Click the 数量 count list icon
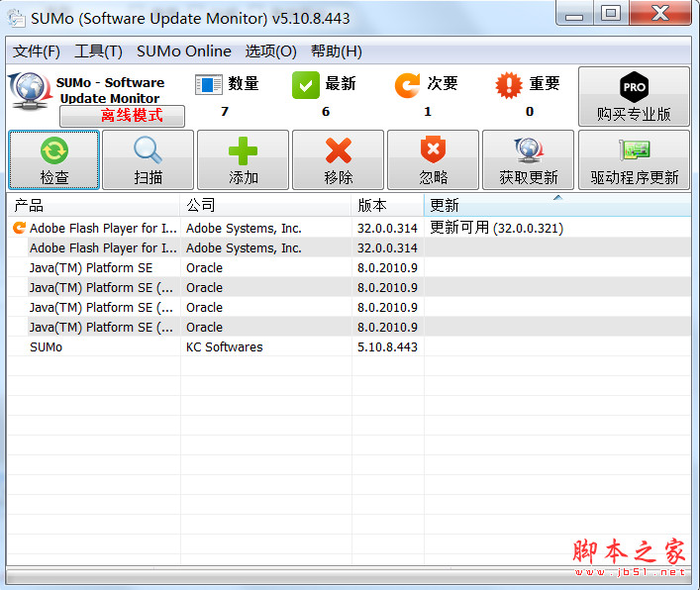 (x=209, y=84)
